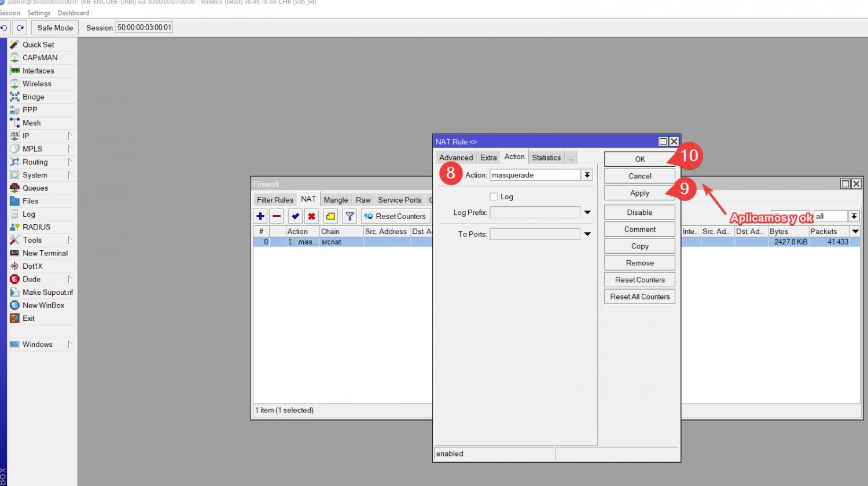Image resolution: width=868 pixels, height=486 pixels.
Task: Click the redo arrow in top toolbar
Action: (x=20, y=28)
